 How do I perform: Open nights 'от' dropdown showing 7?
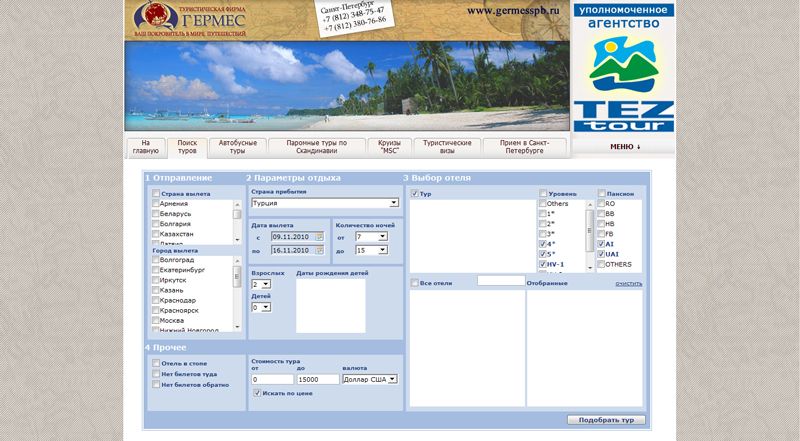point(371,237)
